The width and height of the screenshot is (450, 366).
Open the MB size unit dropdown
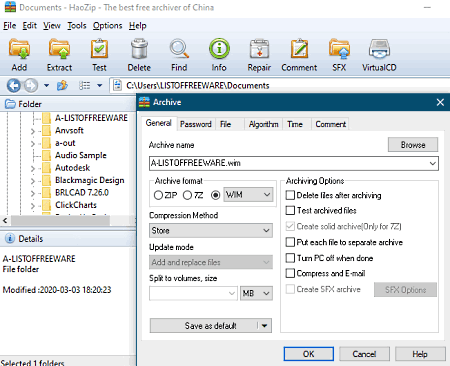tap(256, 293)
